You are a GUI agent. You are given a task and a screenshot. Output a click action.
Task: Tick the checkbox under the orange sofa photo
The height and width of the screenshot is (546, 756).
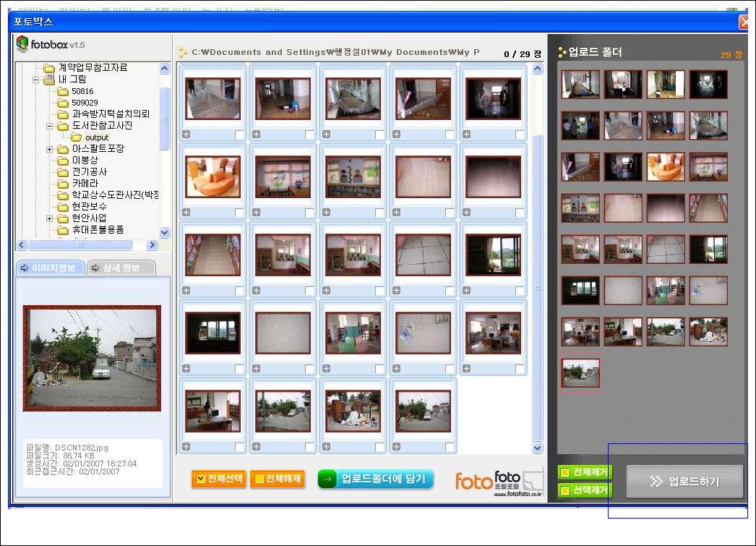tap(239, 212)
